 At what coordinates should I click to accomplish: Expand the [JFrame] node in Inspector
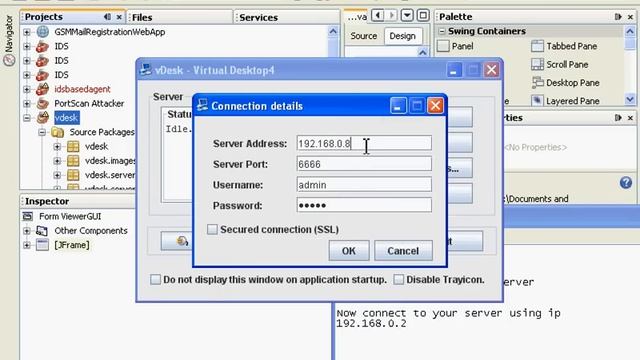pyautogui.click(x=27, y=245)
